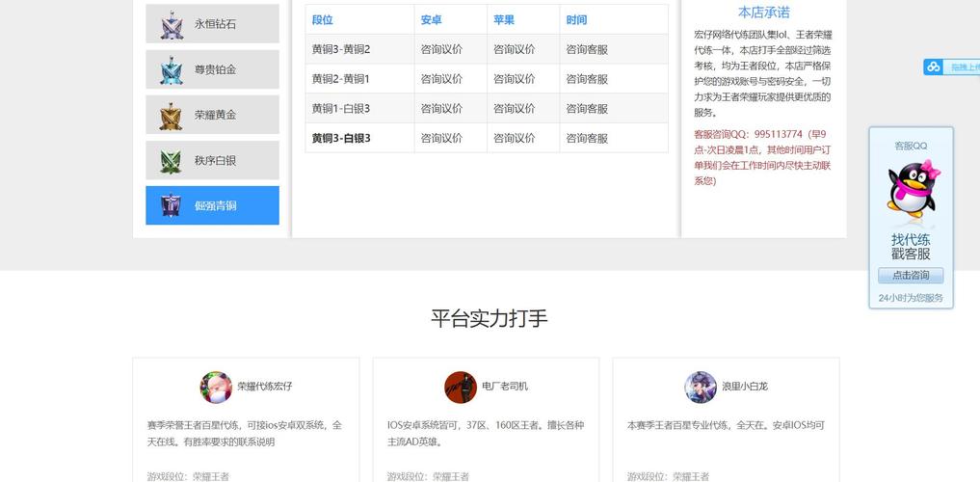Click the 平台实力打手 heading
Viewport: 980px width, 482px height.
coord(490,318)
